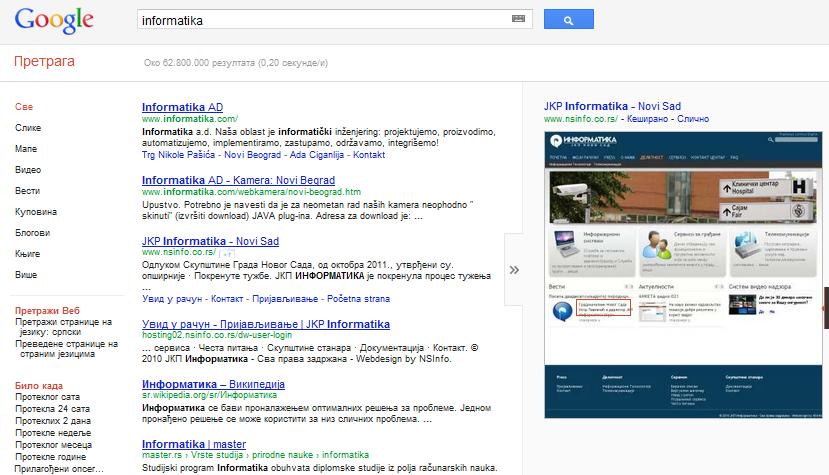The image size is (829, 475).
Task: Click the preview icon beside www.nsinfo.co.rs
Action: click(227, 253)
